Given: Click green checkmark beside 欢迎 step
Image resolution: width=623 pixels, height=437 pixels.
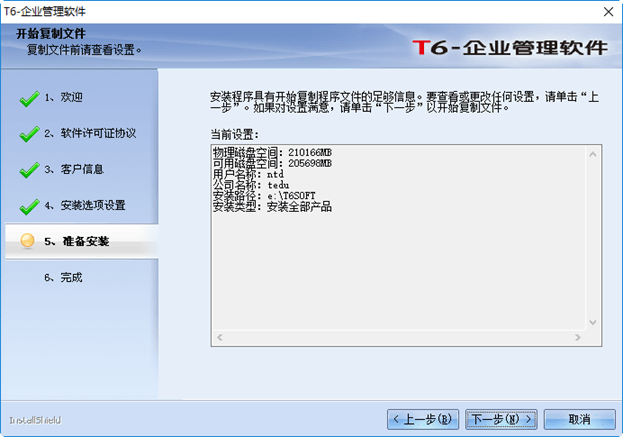Looking at the screenshot, I should coord(29,99).
